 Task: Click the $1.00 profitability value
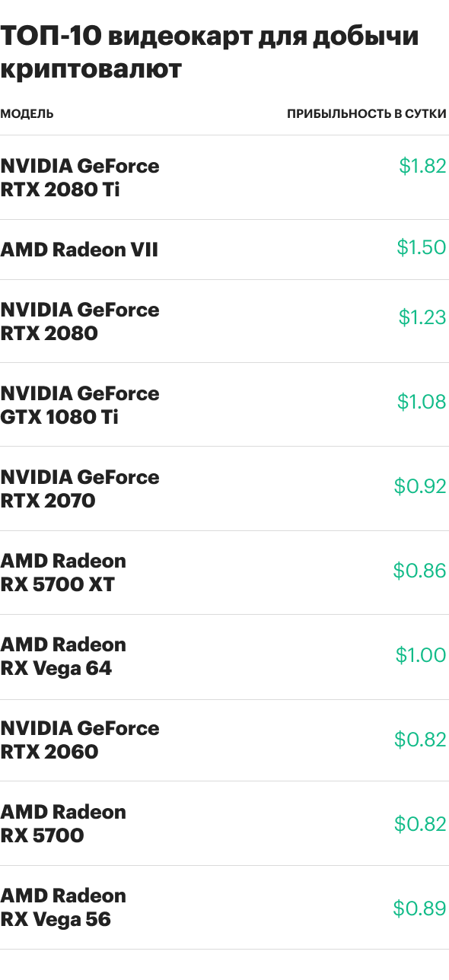pos(421,654)
